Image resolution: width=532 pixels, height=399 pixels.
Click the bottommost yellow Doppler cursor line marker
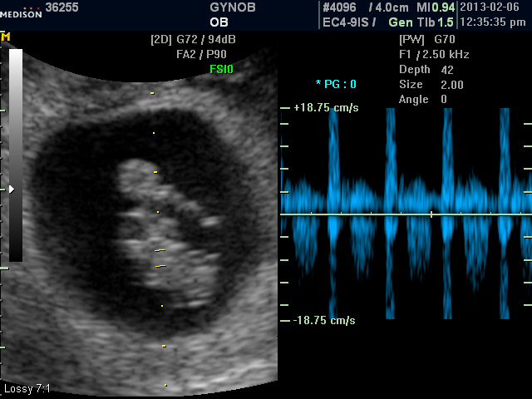tap(166, 385)
